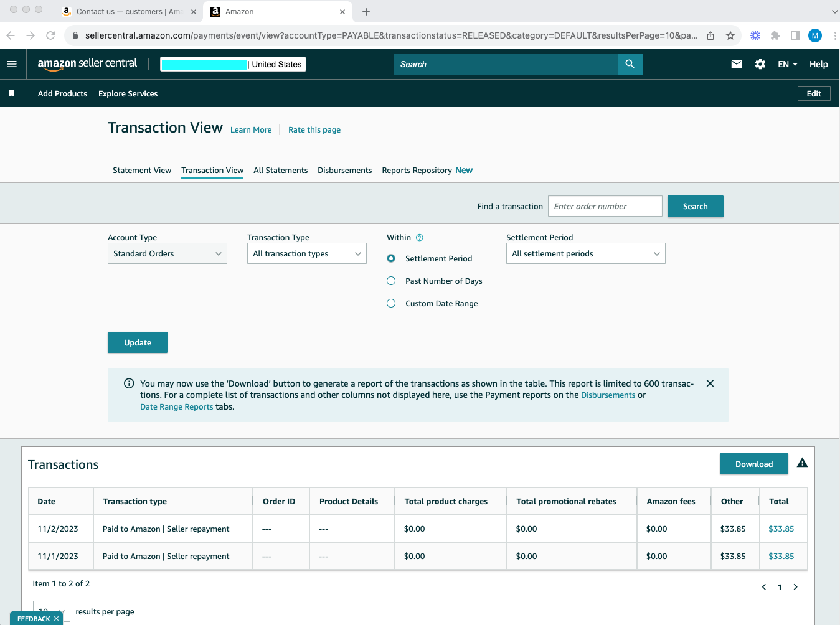
Task: Open the EN language dropdown
Action: 788,64
